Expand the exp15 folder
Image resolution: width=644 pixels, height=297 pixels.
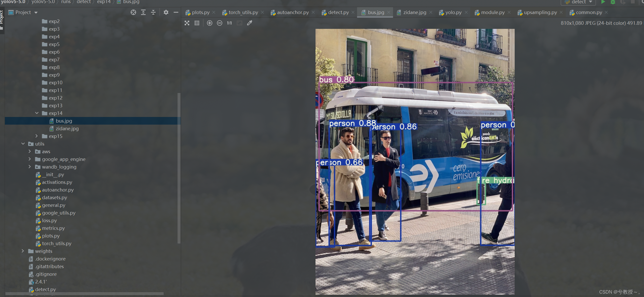pyautogui.click(x=37, y=136)
